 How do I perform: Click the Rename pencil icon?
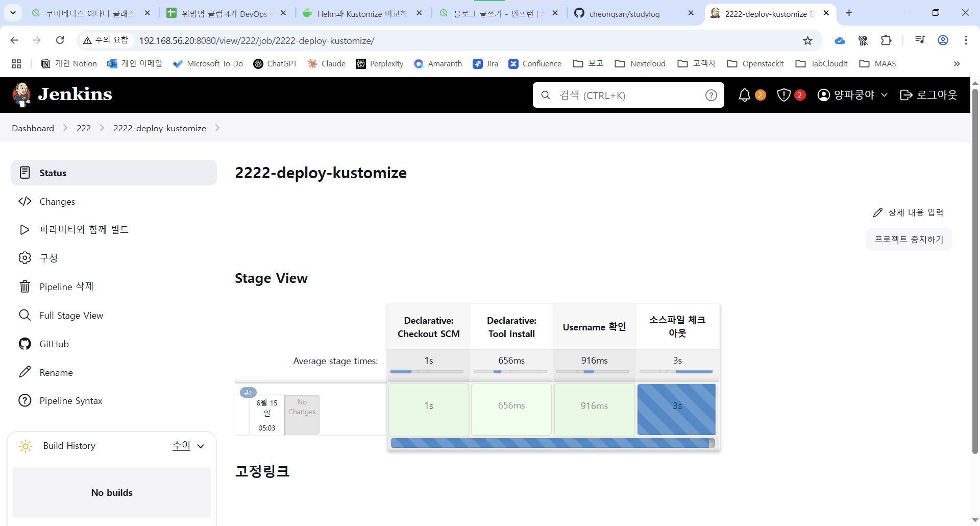click(x=25, y=372)
